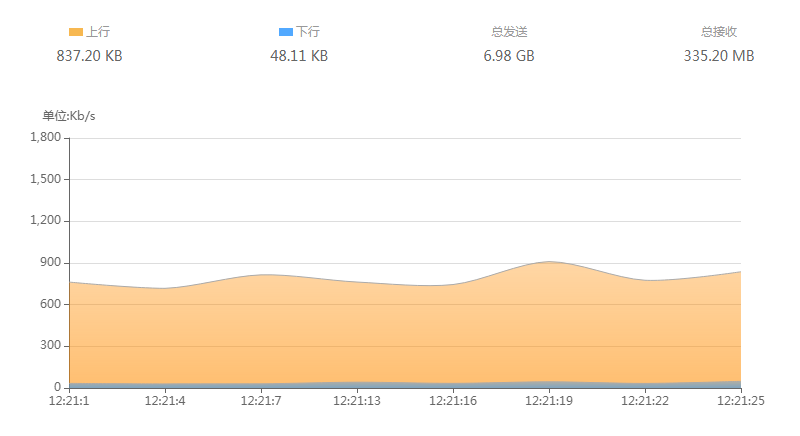Toggle the orange 上行 legend swatch

pos(76,32)
